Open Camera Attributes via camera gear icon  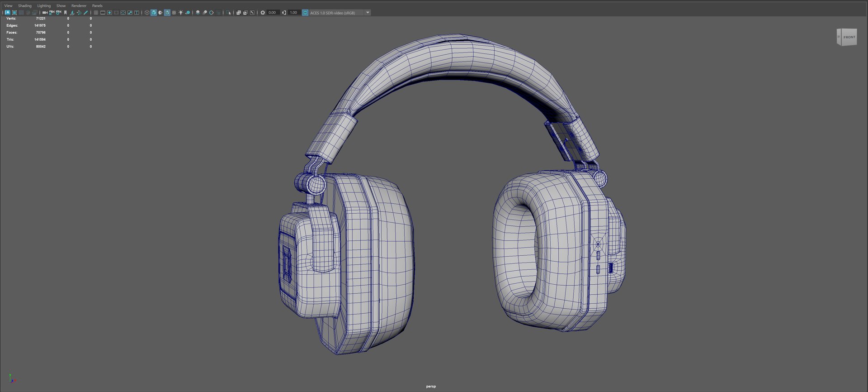coord(58,13)
